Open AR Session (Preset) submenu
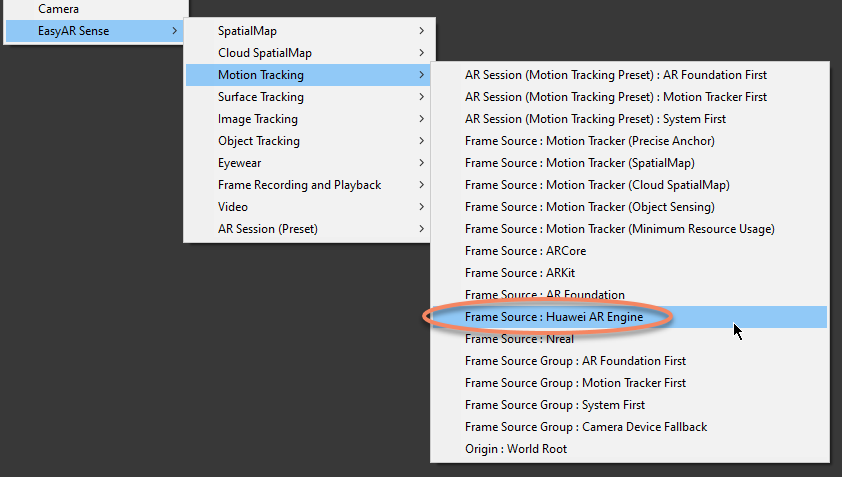The width and height of the screenshot is (842, 477). 309,229
